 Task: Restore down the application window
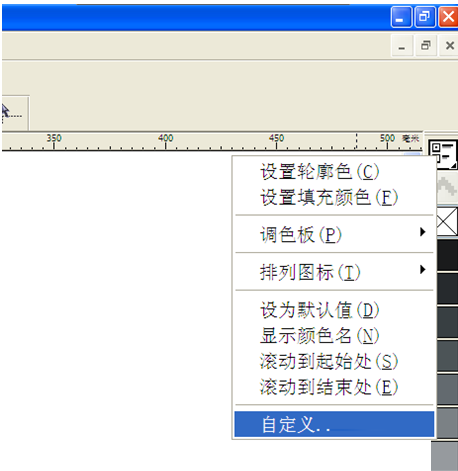[x=425, y=17]
